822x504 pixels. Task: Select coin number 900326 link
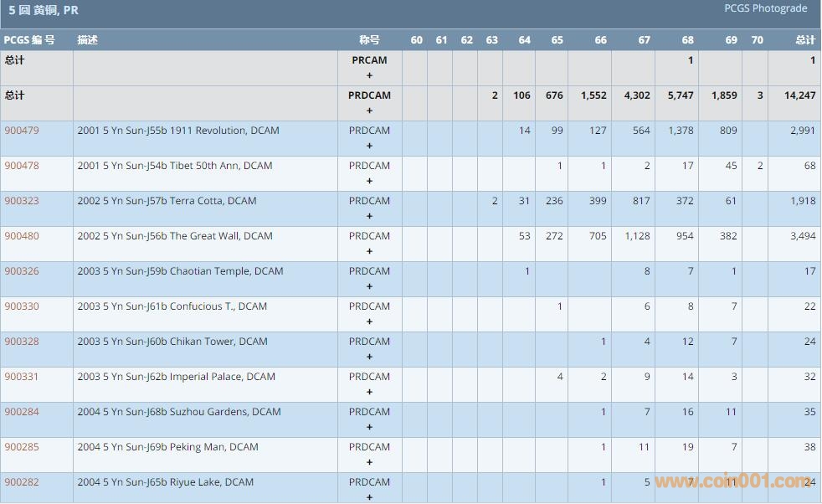[x=22, y=271]
